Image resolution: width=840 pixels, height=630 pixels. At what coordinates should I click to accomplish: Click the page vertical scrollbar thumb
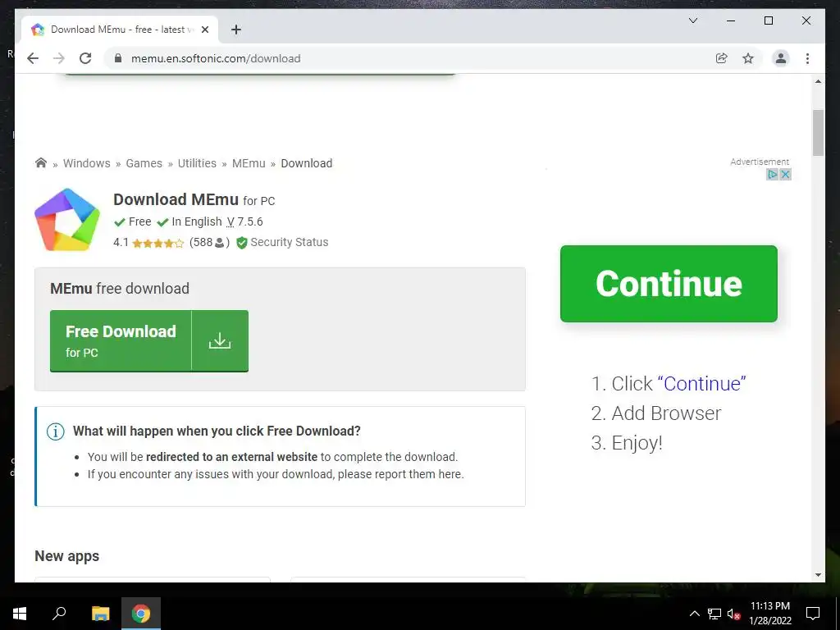(818, 133)
